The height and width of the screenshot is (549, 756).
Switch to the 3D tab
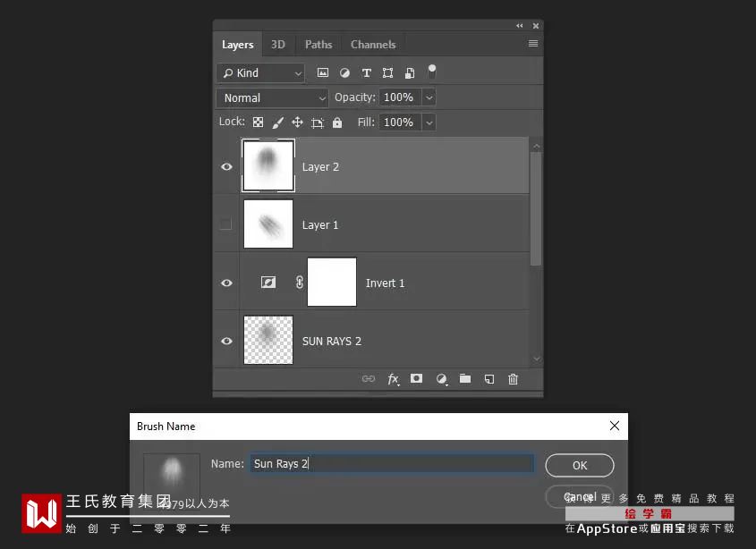278,45
